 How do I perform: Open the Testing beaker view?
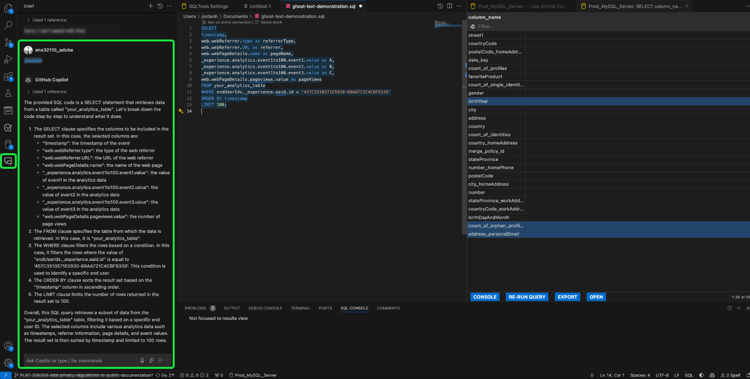(8, 93)
